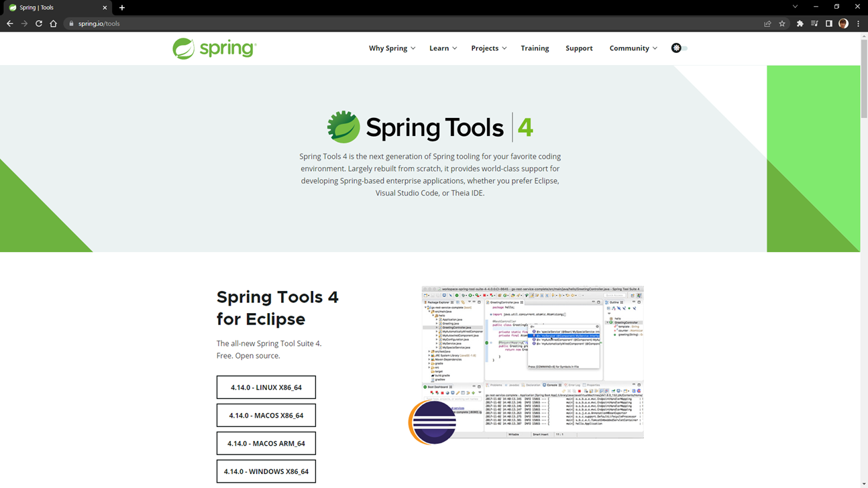Screen dimensions: 868x488
Task: Download 4.14.0 - MACOS ARM_64
Action: [x=266, y=444]
